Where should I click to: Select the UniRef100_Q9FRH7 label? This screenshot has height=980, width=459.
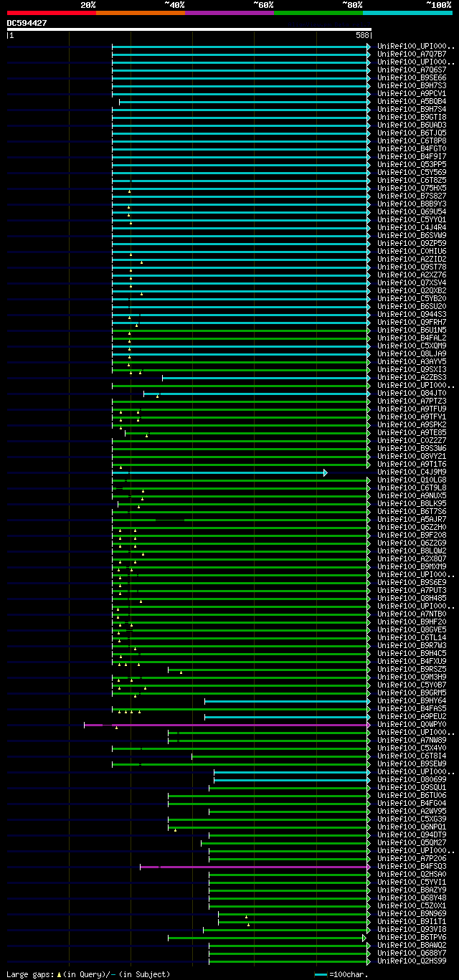412,322
